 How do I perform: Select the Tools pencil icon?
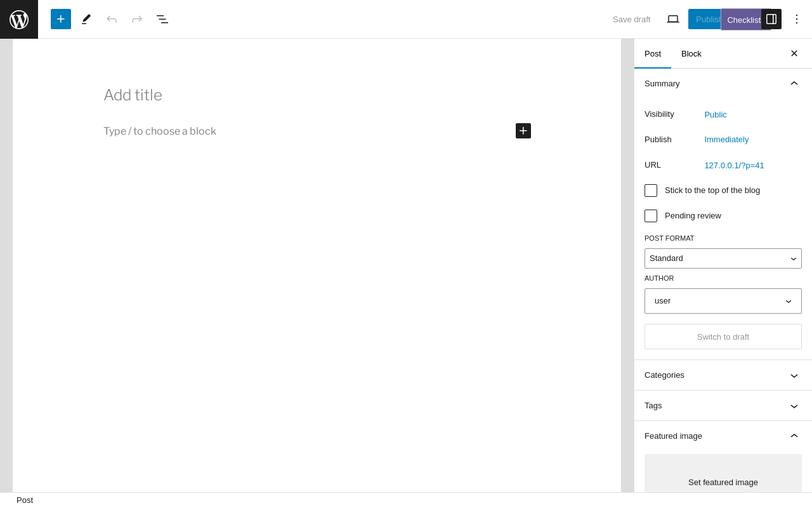click(86, 19)
